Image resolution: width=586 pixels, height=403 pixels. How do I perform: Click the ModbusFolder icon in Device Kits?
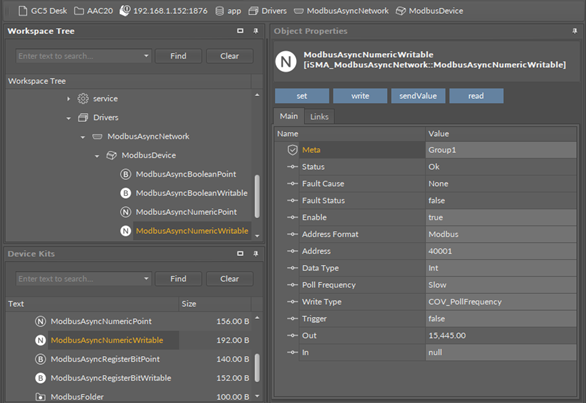click(40, 397)
